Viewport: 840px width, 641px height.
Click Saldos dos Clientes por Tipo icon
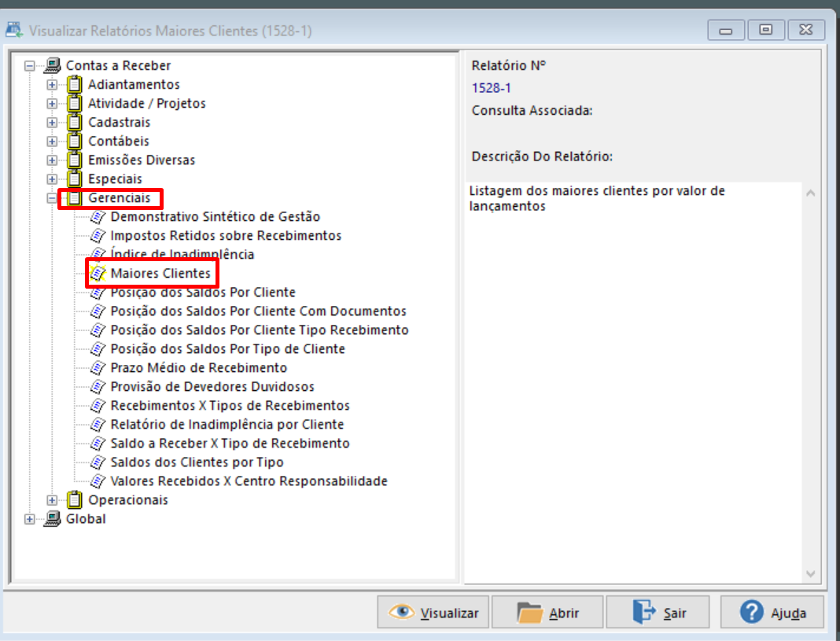coord(98,462)
